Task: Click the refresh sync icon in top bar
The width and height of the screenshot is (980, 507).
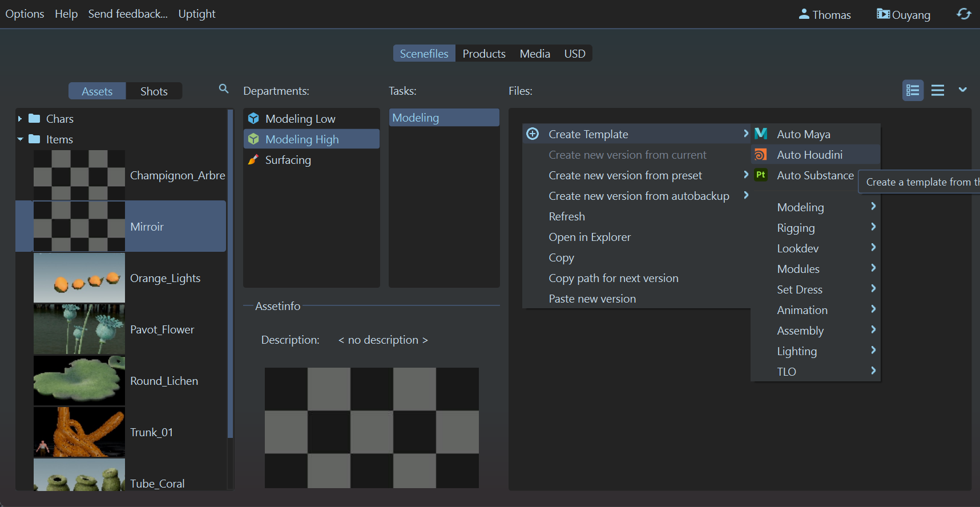Action: [x=963, y=14]
